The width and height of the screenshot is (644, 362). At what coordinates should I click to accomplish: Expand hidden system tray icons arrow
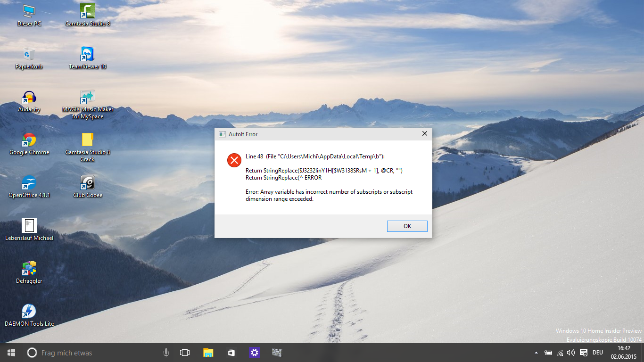536,353
